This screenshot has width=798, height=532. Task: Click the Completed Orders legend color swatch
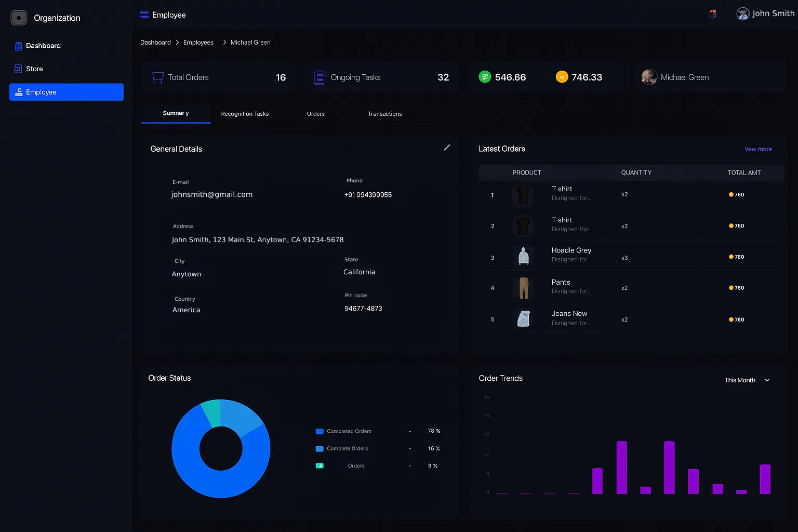click(320, 431)
